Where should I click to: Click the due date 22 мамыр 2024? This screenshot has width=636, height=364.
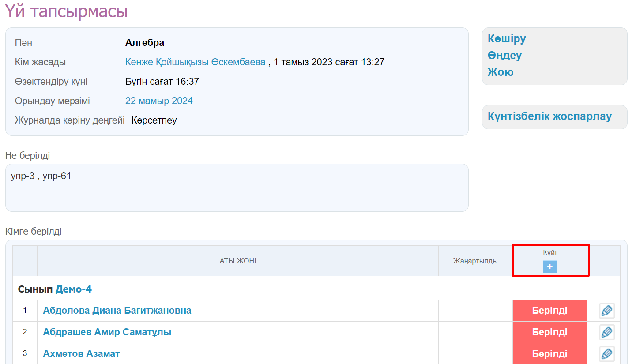[x=159, y=101]
